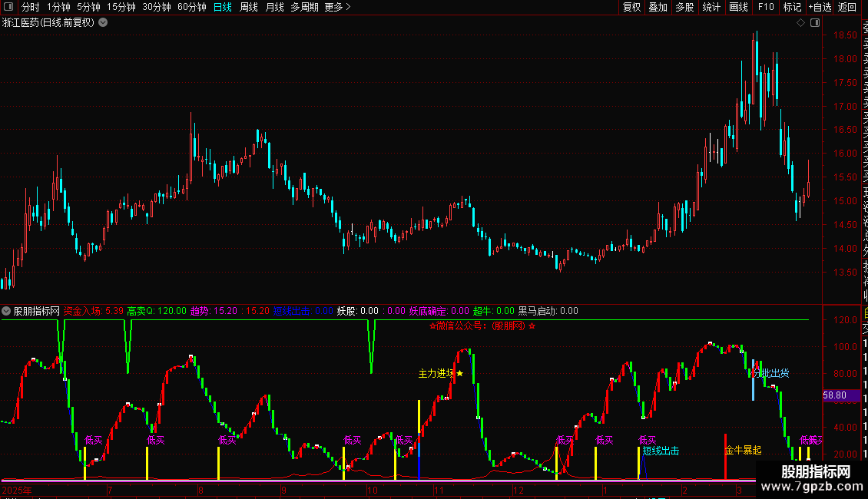Click the 妖股: 0.00 value
This screenshot has width=868, height=499.
pos(358,311)
